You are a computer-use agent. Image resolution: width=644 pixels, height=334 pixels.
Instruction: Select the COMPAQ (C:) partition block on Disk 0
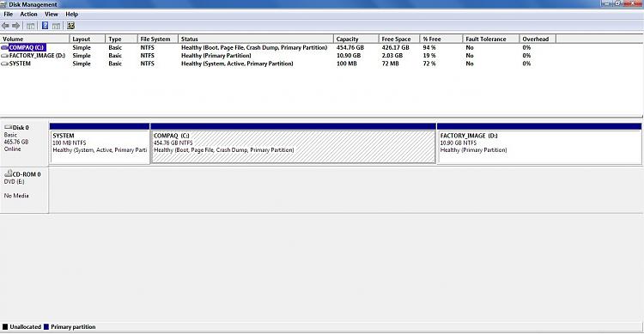coord(294,143)
